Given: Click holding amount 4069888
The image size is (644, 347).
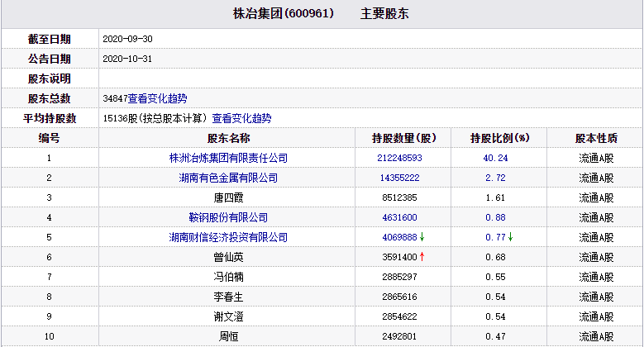Looking at the screenshot, I should pos(399,237).
